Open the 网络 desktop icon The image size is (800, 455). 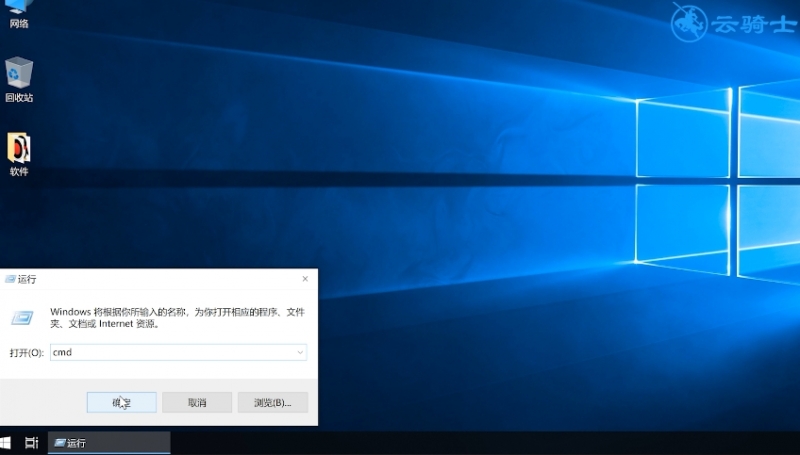pyautogui.click(x=19, y=14)
